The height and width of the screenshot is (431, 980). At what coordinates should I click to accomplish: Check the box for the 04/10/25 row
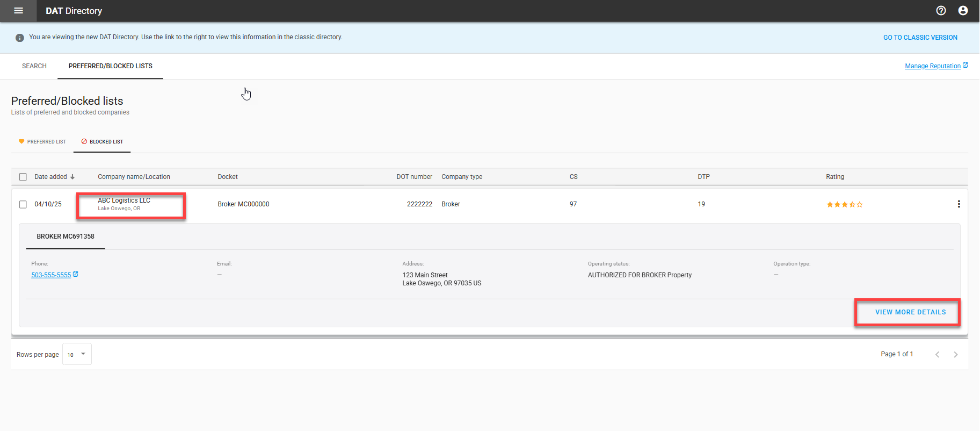point(23,204)
